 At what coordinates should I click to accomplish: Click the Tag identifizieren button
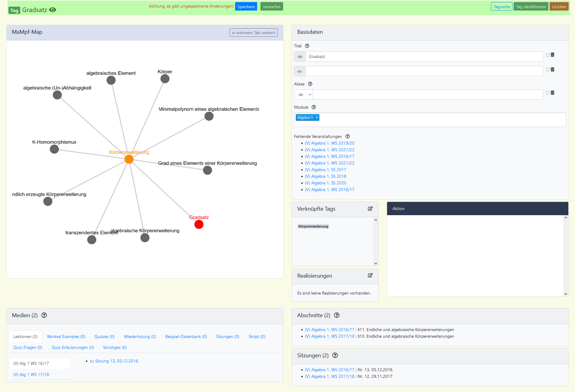pos(531,7)
